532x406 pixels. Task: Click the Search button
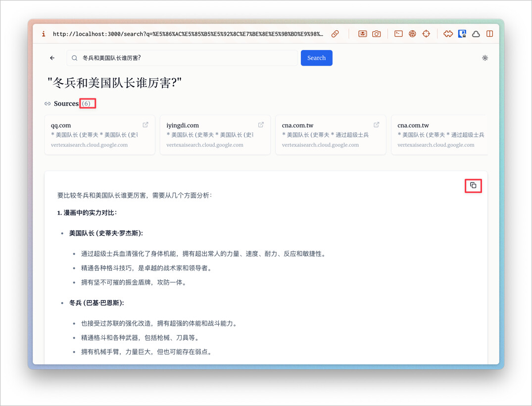point(317,58)
